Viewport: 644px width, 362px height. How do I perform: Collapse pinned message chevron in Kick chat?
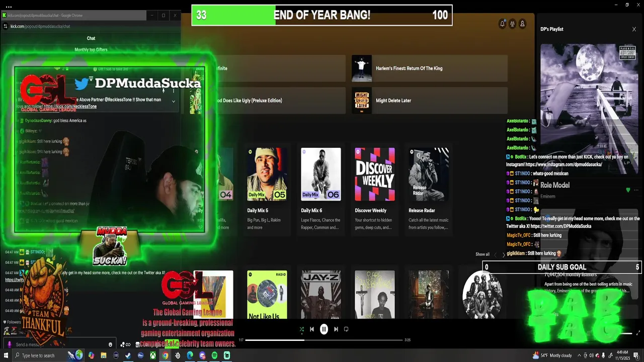pos(174,101)
